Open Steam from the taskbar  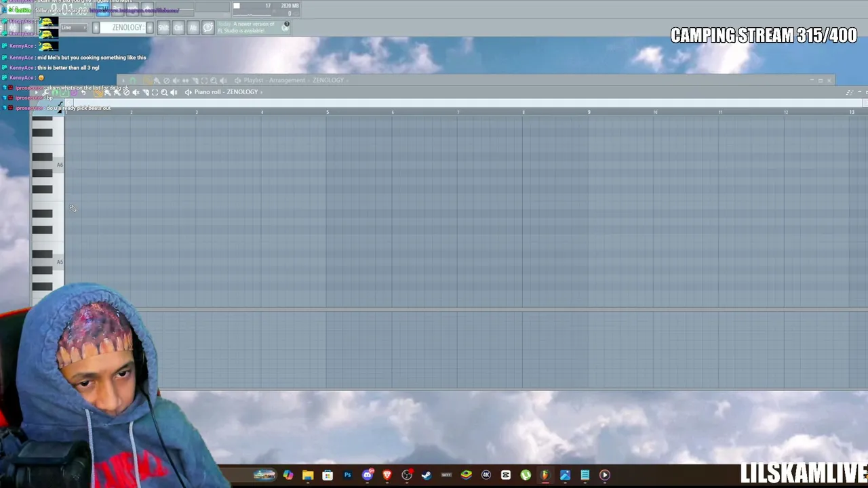(x=427, y=474)
